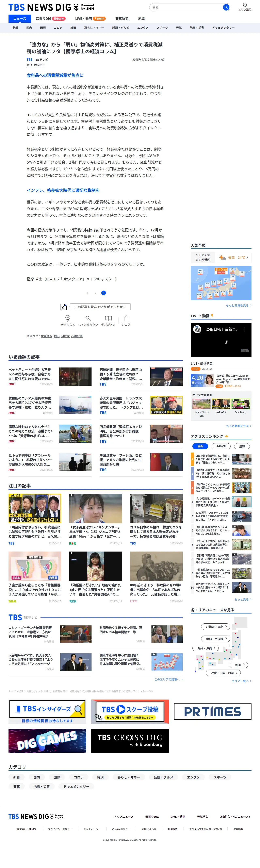
Task: Open the 物価 related tag
Action: [x=56, y=336]
